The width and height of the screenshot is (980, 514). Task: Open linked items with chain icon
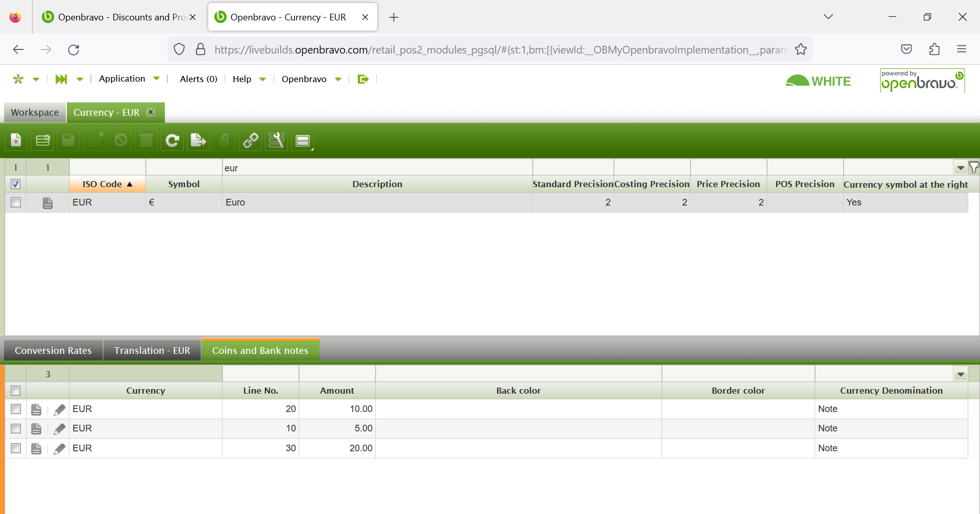pos(251,140)
